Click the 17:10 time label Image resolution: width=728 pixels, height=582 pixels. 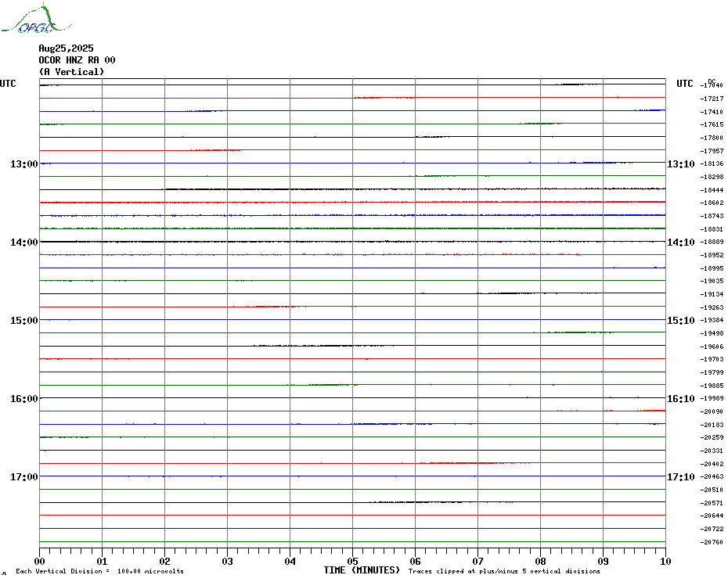point(681,477)
